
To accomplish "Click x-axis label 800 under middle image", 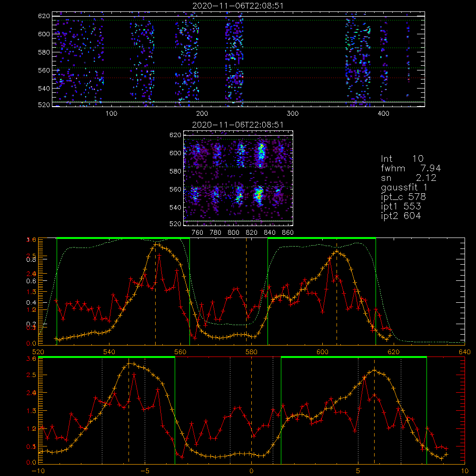I will pyautogui.click(x=233, y=233).
